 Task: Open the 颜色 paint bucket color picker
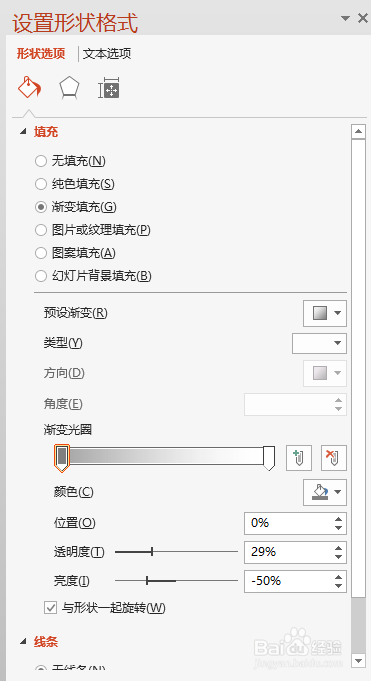(325, 493)
